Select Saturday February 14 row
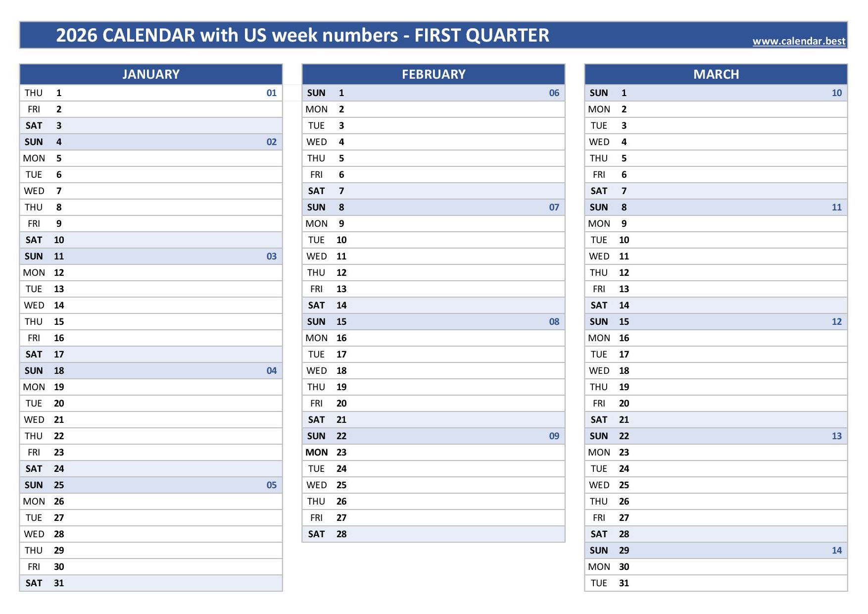The width and height of the screenshot is (868, 614). click(434, 306)
